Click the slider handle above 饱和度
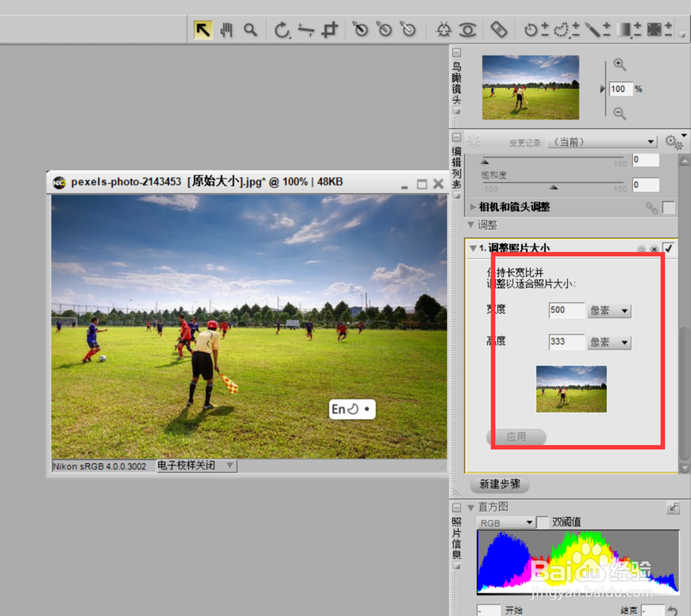Image resolution: width=691 pixels, height=616 pixels. (x=485, y=162)
